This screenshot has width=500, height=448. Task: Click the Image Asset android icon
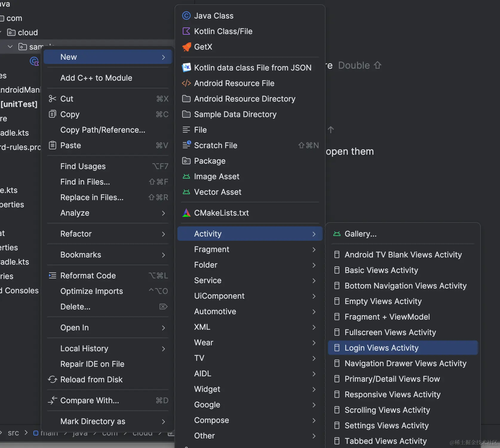[186, 176]
